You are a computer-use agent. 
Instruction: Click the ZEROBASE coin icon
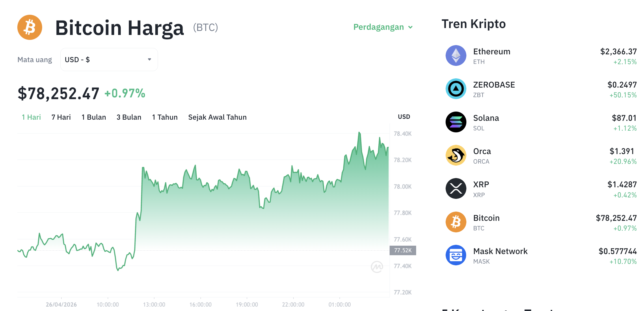456,89
